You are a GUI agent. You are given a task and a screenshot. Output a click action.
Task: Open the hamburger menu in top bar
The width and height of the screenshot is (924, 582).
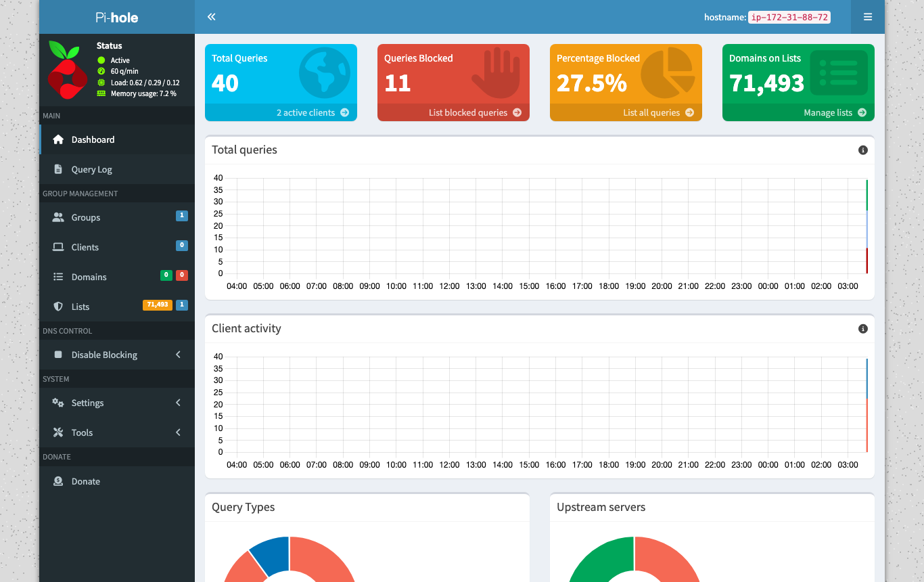868,17
